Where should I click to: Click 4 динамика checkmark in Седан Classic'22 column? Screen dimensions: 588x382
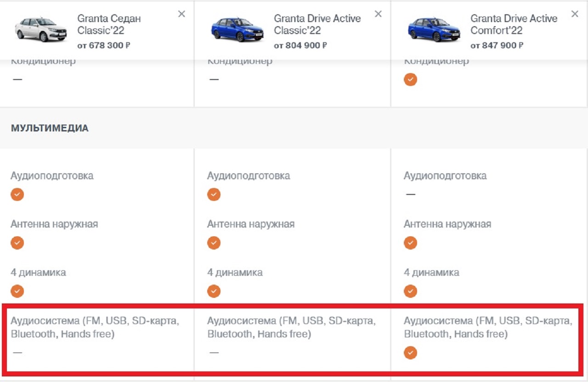17,291
